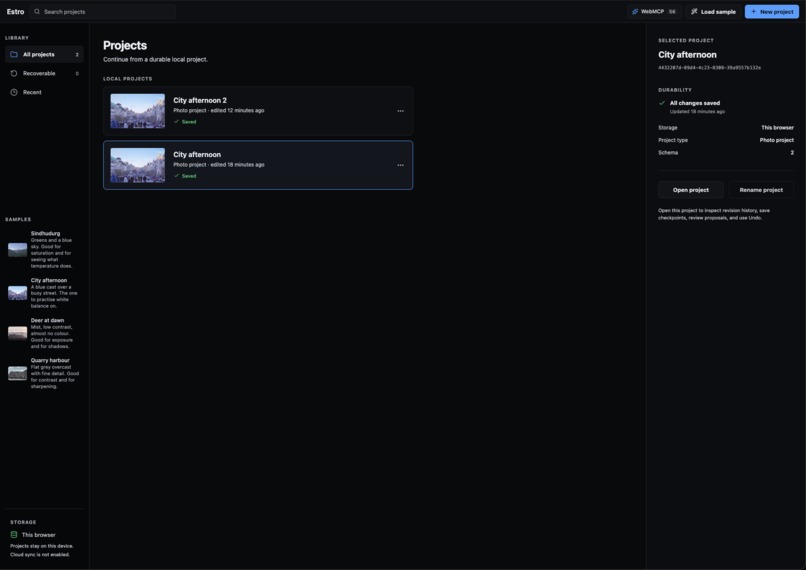This screenshot has height=570, width=806.
Task: Load the Sindhudurg sample
Action: 44,249
